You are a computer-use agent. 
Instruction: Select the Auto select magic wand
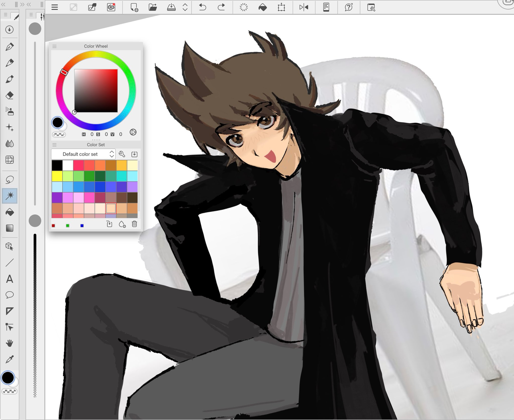(10, 196)
